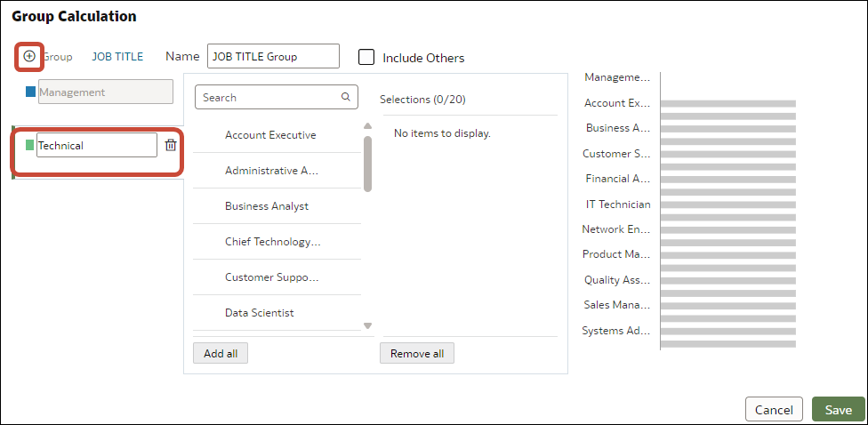Click the search magnifier icon
The width and height of the screenshot is (868, 425).
[346, 98]
